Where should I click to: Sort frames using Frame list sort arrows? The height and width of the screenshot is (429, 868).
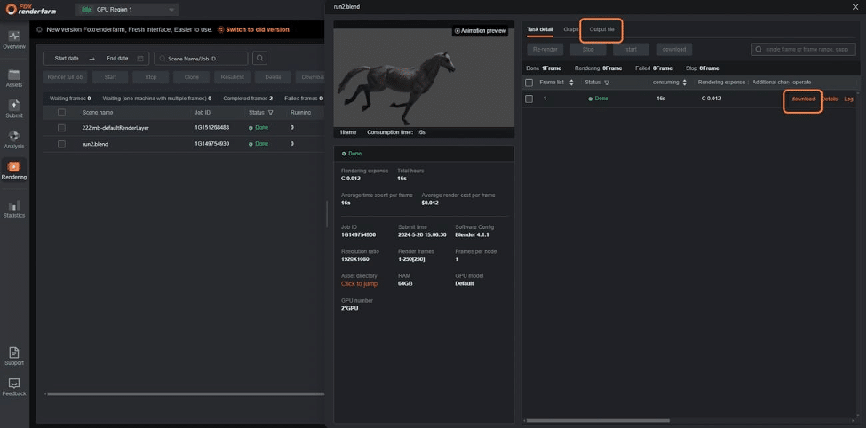tap(572, 83)
